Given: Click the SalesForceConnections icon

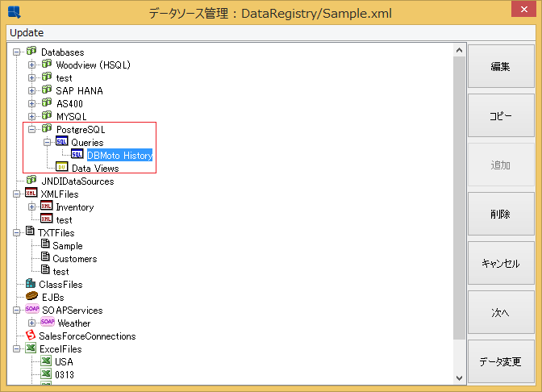Looking at the screenshot, I should click(31, 335).
